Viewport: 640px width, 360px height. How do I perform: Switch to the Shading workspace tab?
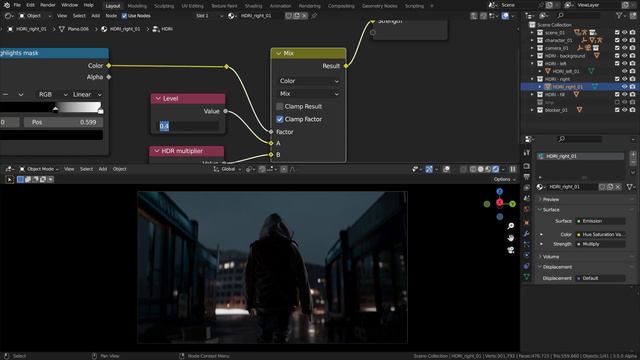(x=253, y=6)
